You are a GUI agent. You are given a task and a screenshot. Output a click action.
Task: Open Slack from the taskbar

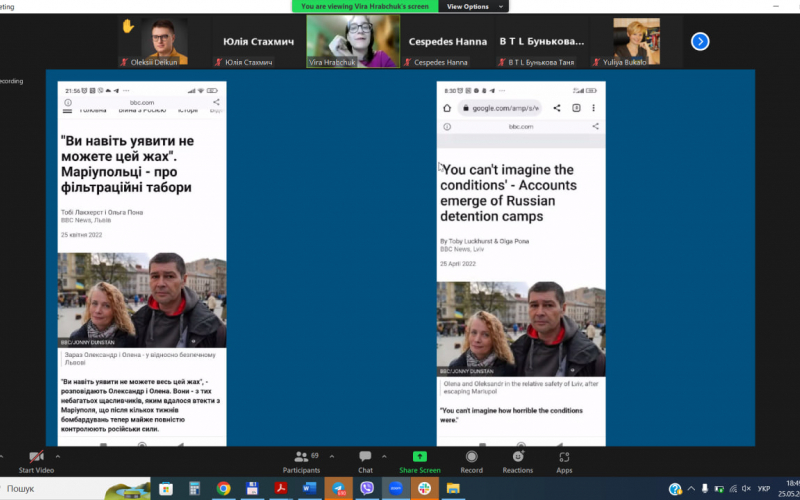click(x=424, y=489)
